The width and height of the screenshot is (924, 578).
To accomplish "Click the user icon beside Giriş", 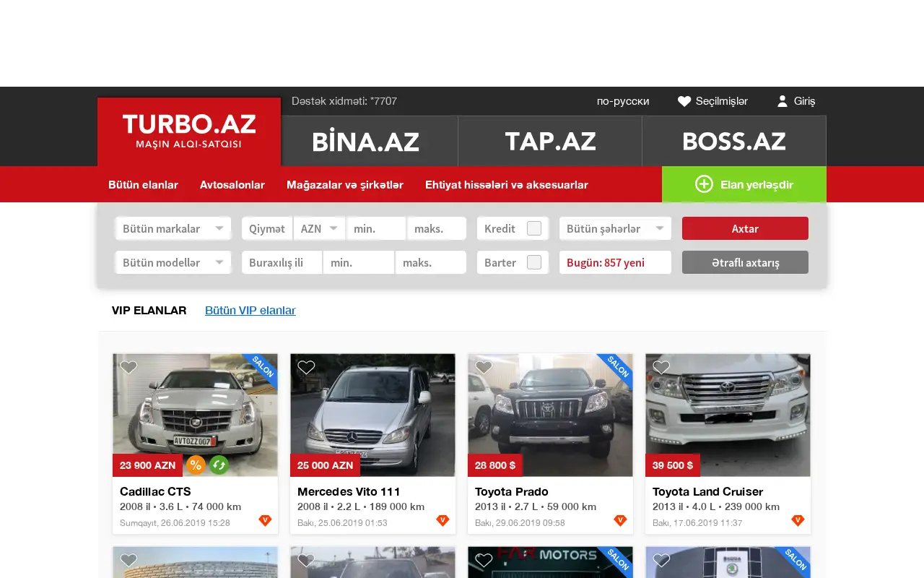I will [783, 101].
